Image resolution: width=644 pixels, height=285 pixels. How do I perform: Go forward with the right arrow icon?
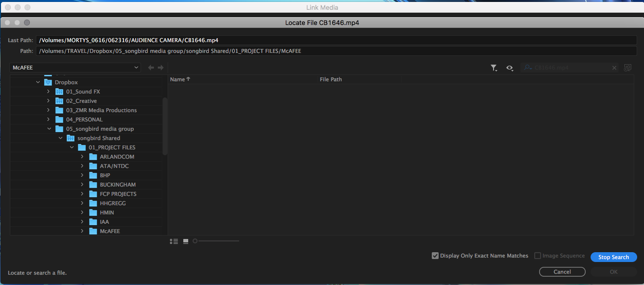pos(160,68)
